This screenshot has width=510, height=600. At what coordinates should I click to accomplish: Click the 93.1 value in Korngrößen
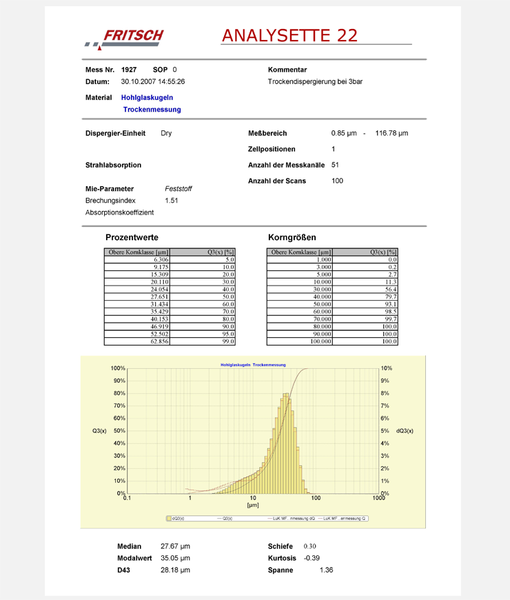(365, 304)
